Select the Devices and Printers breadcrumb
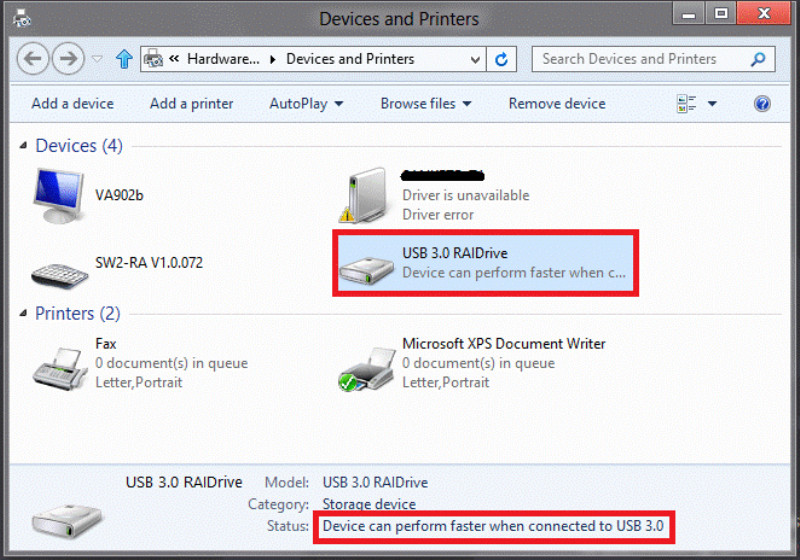The image size is (800, 560). pos(350,59)
